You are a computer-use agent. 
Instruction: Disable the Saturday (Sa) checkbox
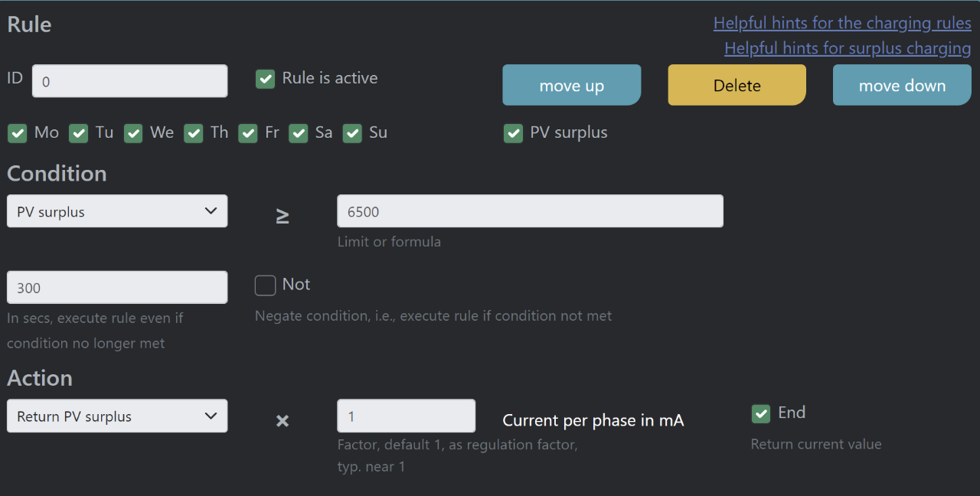coord(298,133)
